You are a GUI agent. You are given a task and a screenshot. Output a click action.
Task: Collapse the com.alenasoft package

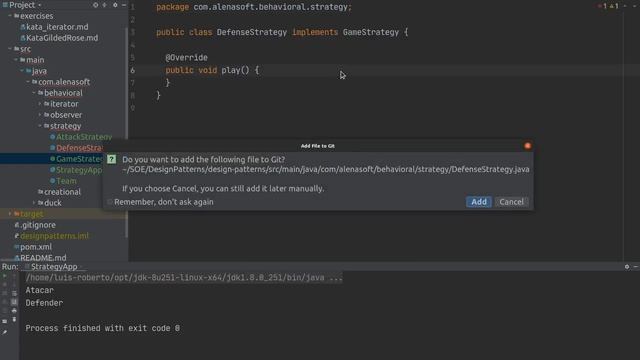[x=28, y=82]
